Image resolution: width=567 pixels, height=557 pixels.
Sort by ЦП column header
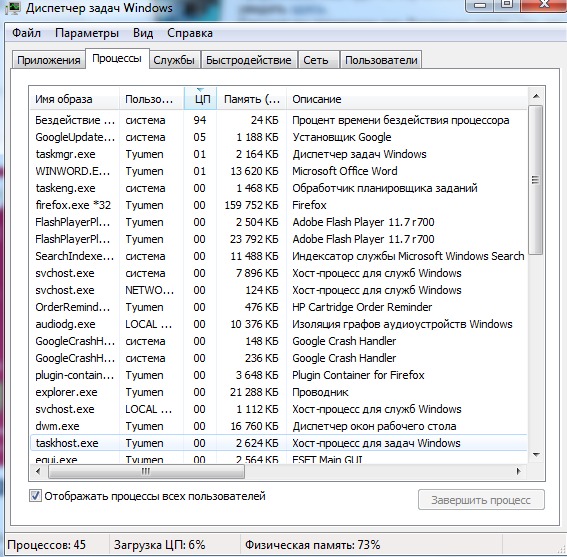click(x=201, y=99)
